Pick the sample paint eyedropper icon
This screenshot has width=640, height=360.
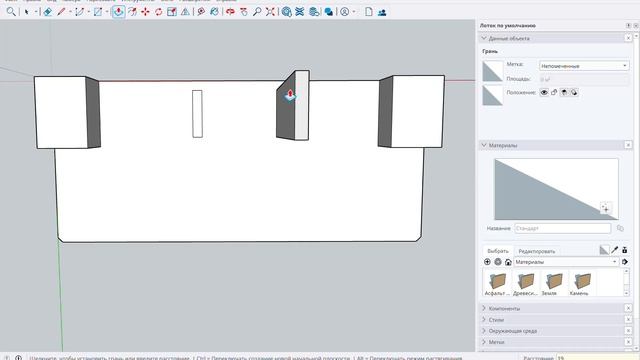pos(615,250)
